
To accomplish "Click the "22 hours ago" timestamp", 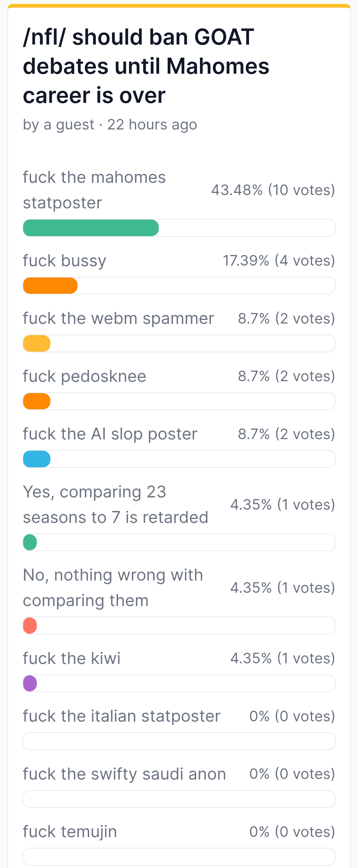I will (x=152, y=125).
